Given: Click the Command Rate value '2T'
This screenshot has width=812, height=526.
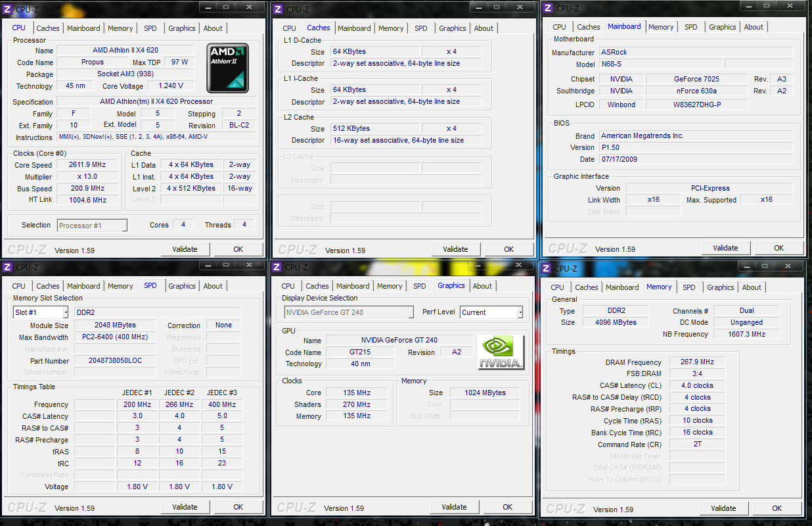Looking at the screenshot, I should coord(697,444).
